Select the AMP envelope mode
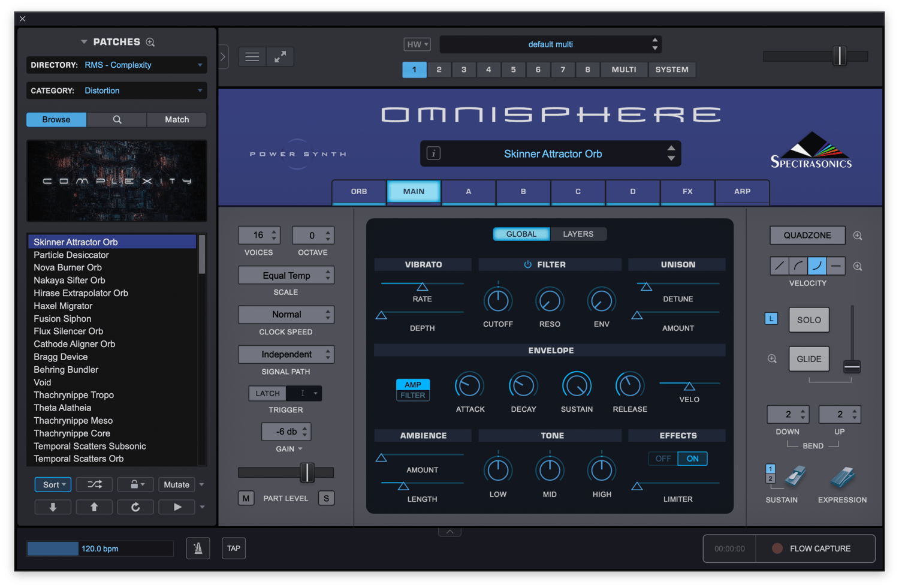Image resolution: width=899 pixels, height=588 pixels. [413, 384]
